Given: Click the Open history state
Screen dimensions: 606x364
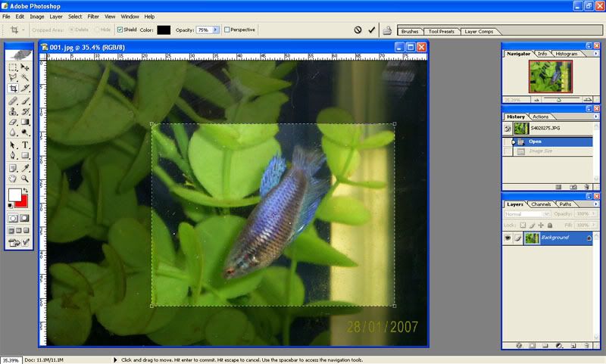Looking at the screenshot, I should (535, 142).
